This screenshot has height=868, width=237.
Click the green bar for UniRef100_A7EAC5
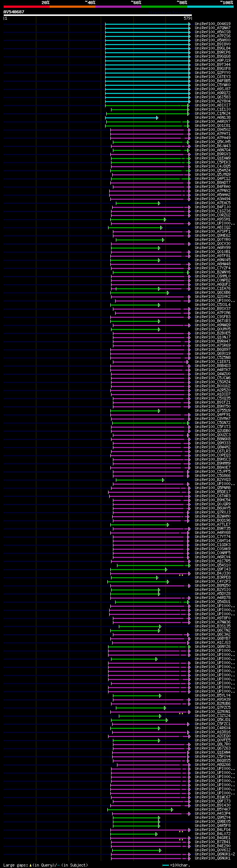[138, 203]
